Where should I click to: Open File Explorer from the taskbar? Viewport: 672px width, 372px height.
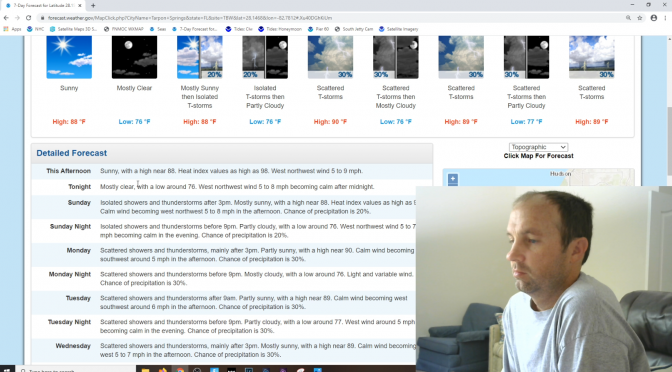[x=145, y=369]
